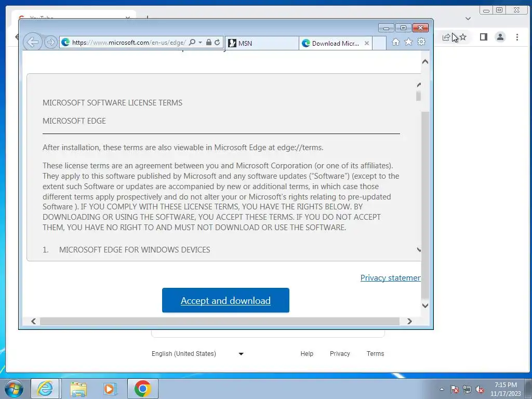Open the Chrome profile avatar icon
The width and height of the screenshot is (532, 399).
tap(500, 37)
